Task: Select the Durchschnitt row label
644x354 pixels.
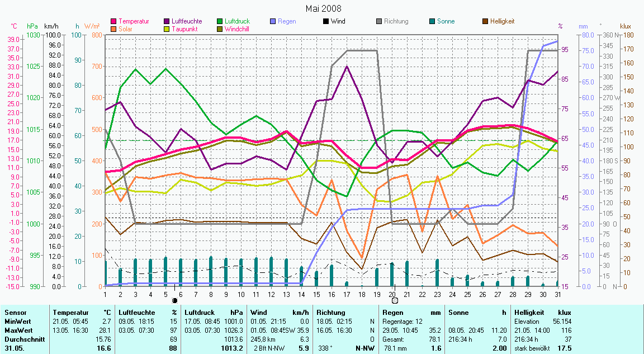Action: point(22,339)
